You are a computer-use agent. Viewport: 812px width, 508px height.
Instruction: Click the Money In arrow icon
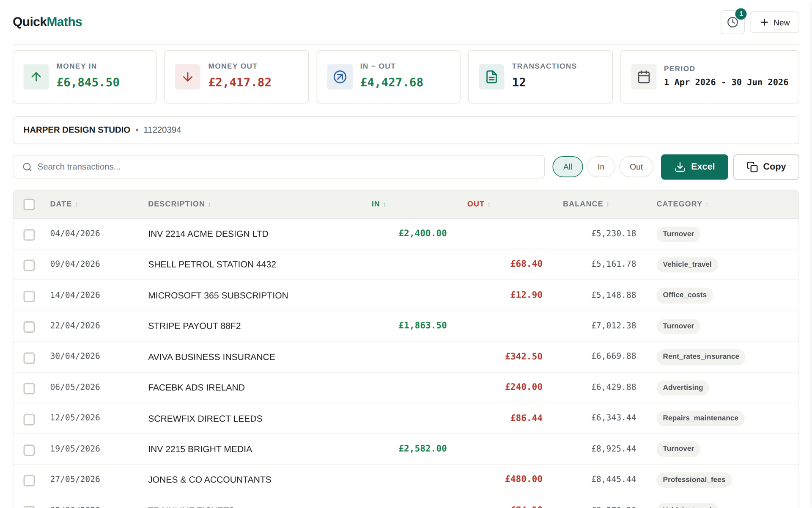click(36, 77)
